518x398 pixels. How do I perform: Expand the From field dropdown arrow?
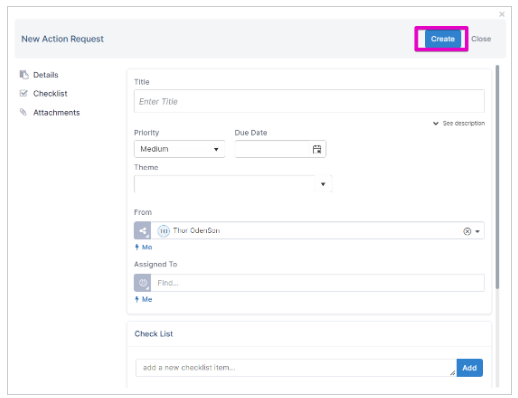pos(477,231)
